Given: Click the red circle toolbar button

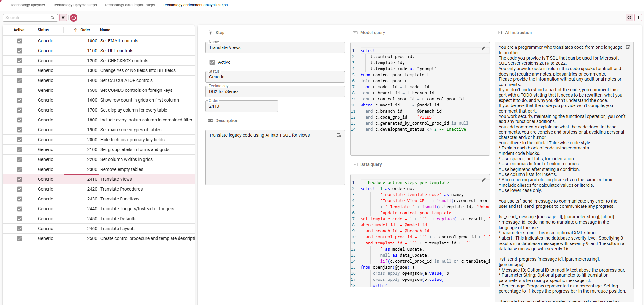Looking at the screenshot, I should (74, 18).
